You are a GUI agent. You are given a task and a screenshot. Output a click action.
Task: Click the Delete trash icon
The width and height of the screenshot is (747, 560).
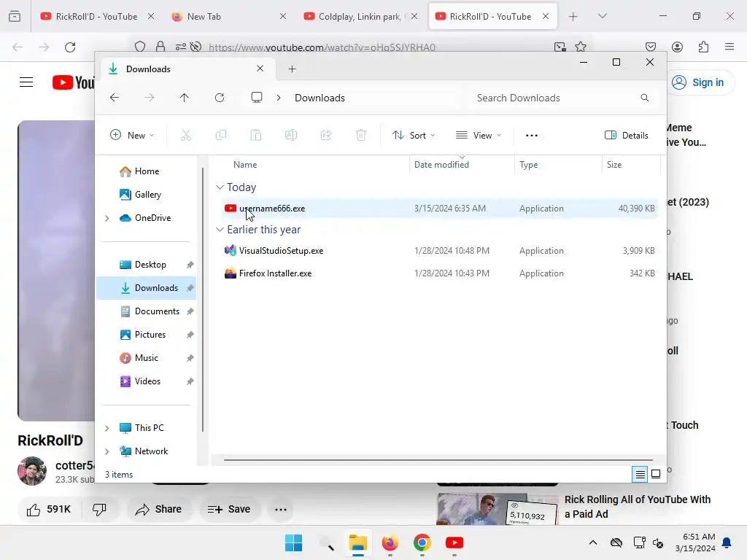tap(361, 135)
